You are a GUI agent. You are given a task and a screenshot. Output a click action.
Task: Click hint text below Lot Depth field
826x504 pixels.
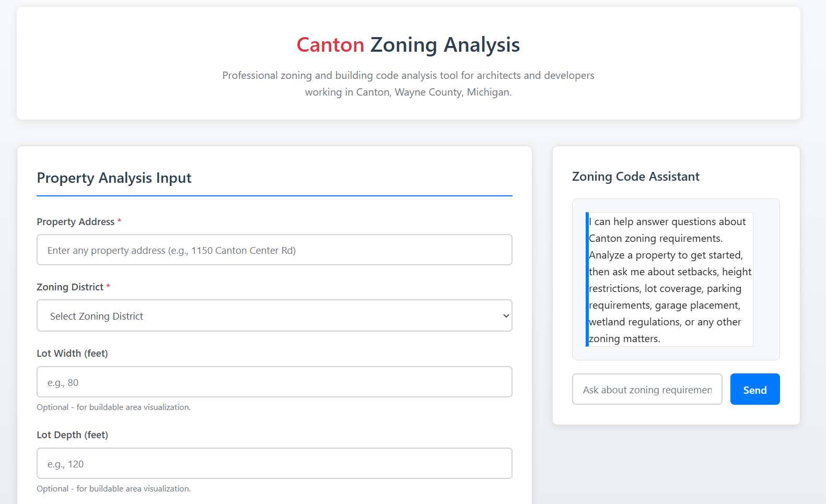(x=113, y=489)
